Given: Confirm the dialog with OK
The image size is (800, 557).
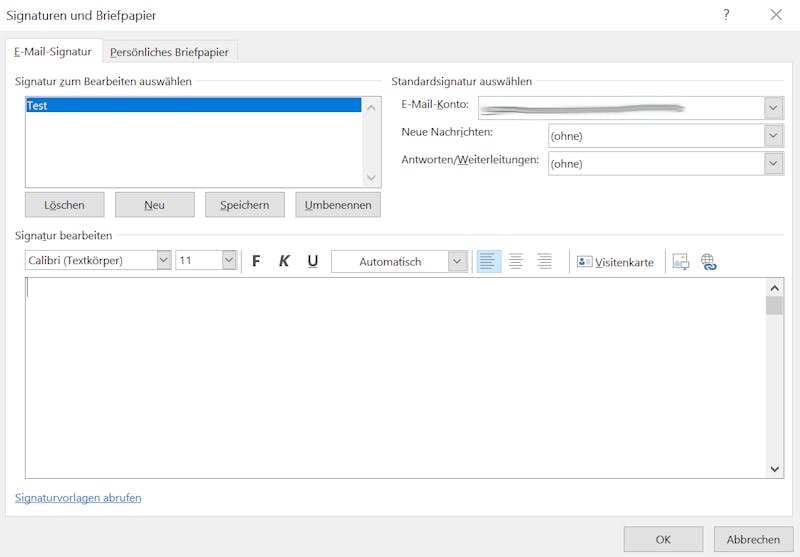Looking at the screenshot, I should pyautogui.click(x=663, y=539).
